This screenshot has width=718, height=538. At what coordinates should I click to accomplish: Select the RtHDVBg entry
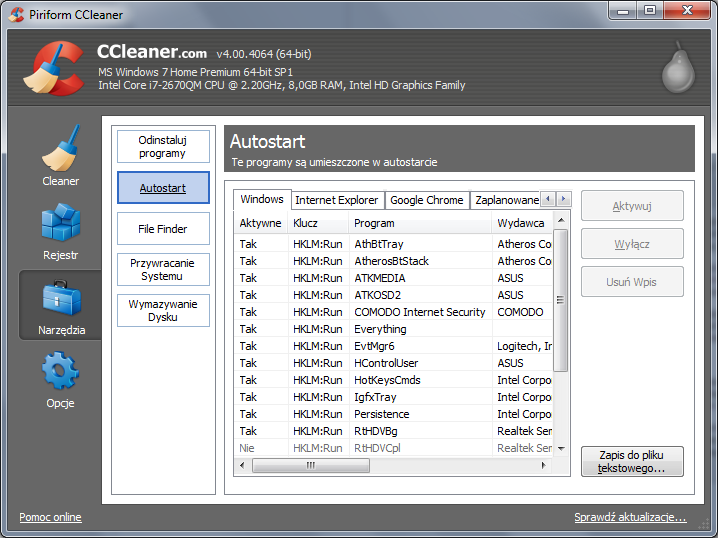(x=393, y=431)
